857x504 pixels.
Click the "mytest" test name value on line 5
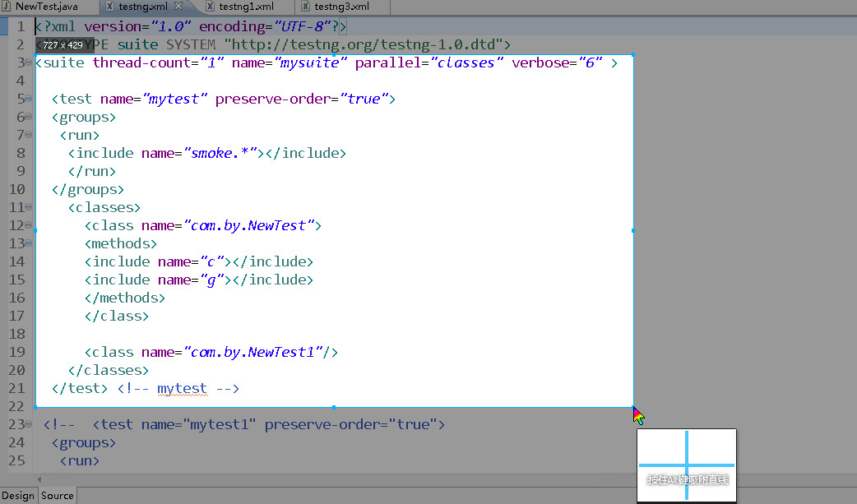point(174,99)
